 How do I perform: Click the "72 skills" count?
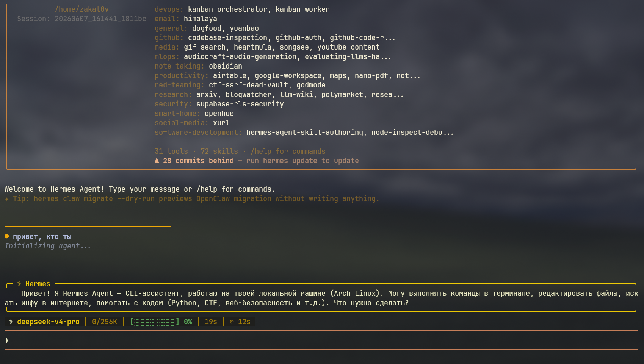coord(219,152)
